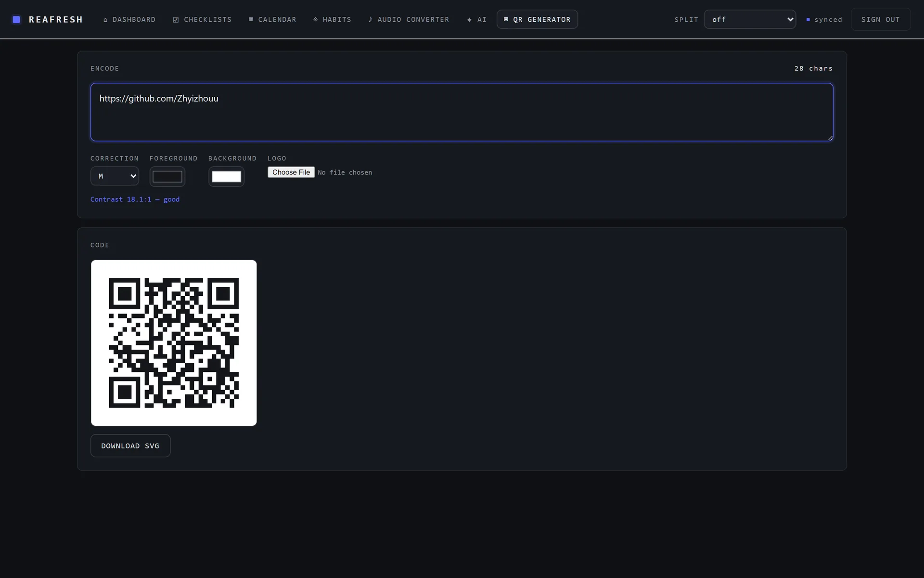Click the Download SVG button
The width and height of the screenshot is (924, 578).
(130, 446)
